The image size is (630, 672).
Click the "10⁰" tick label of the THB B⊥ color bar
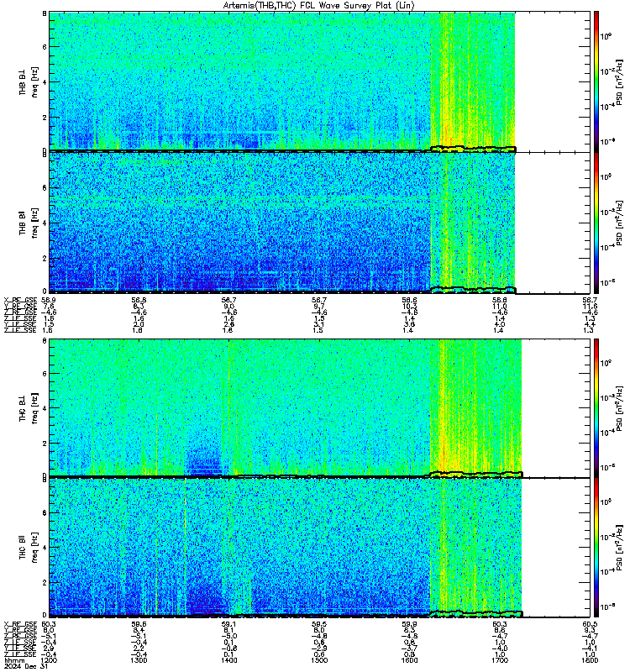click(606, 36)
